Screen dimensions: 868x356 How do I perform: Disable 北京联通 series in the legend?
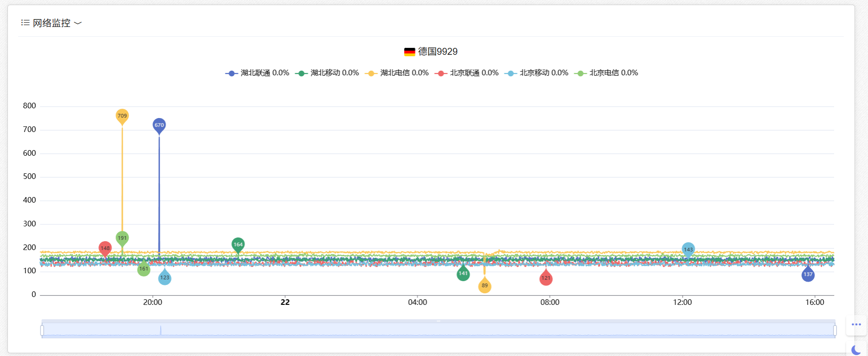pyautogui.click(x=467, y=73)
